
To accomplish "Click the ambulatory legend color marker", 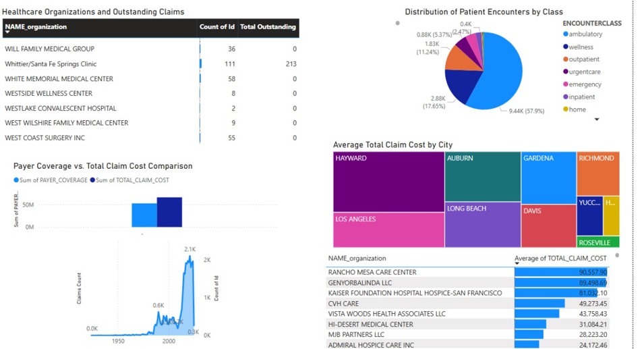I will coord(565,34).
